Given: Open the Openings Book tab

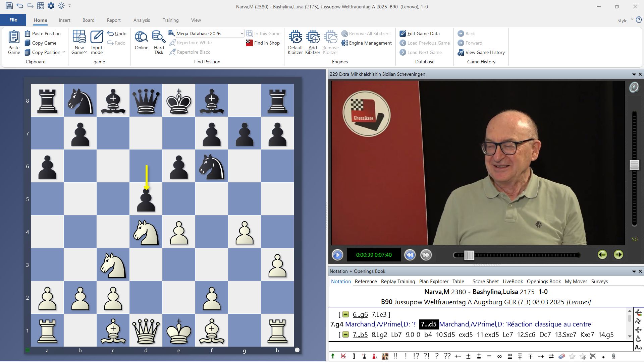Looking at the screenshot, I should (x=543, y=282).
